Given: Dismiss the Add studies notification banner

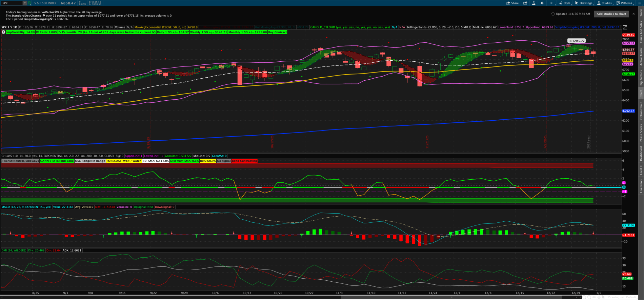Looking at the screenshot, I should pos(633,14).
